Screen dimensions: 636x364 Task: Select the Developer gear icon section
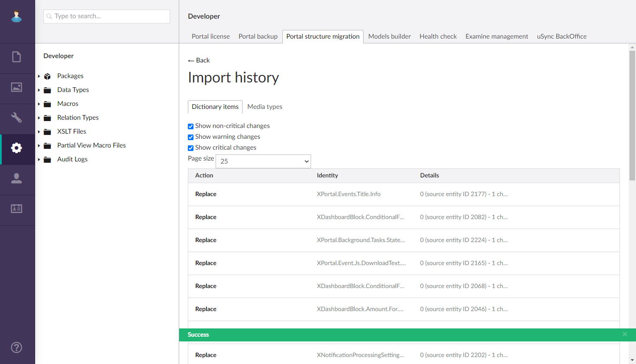pyautogui.click(x=16, y=148)
